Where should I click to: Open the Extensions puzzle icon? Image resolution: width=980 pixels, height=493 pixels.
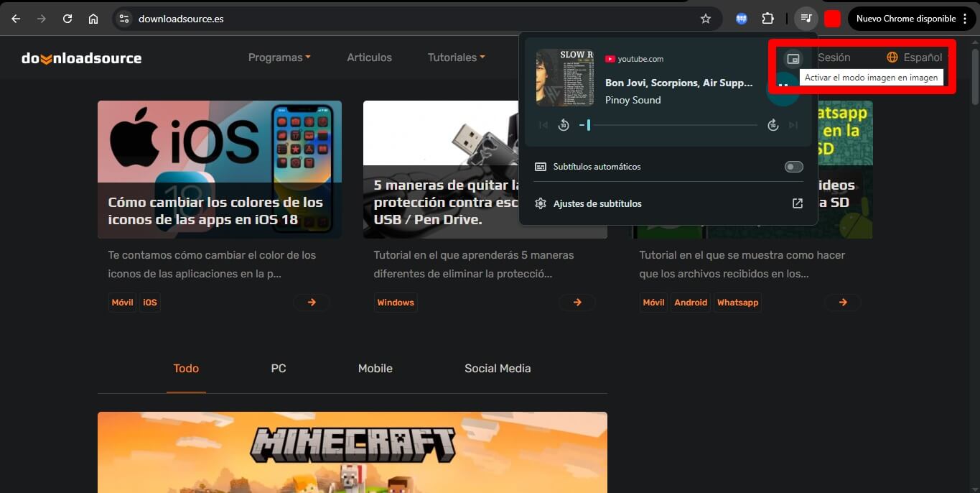(x=767, y=19)
